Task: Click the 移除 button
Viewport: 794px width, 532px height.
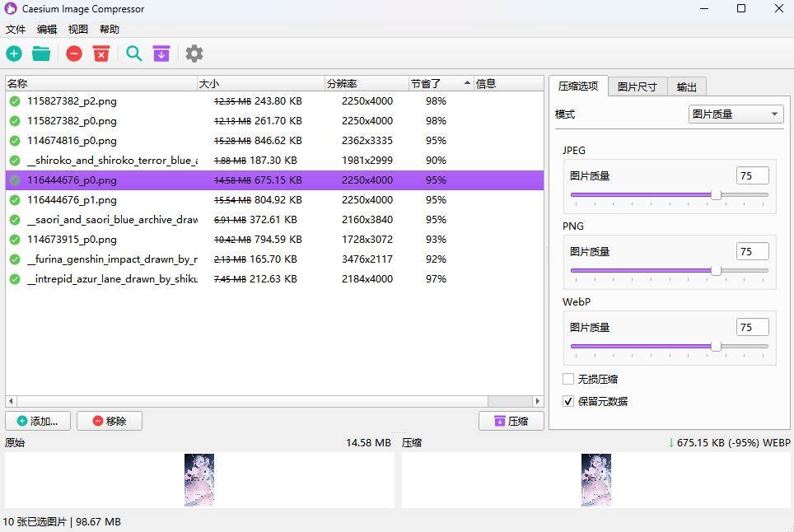Action: pos(110,421)
